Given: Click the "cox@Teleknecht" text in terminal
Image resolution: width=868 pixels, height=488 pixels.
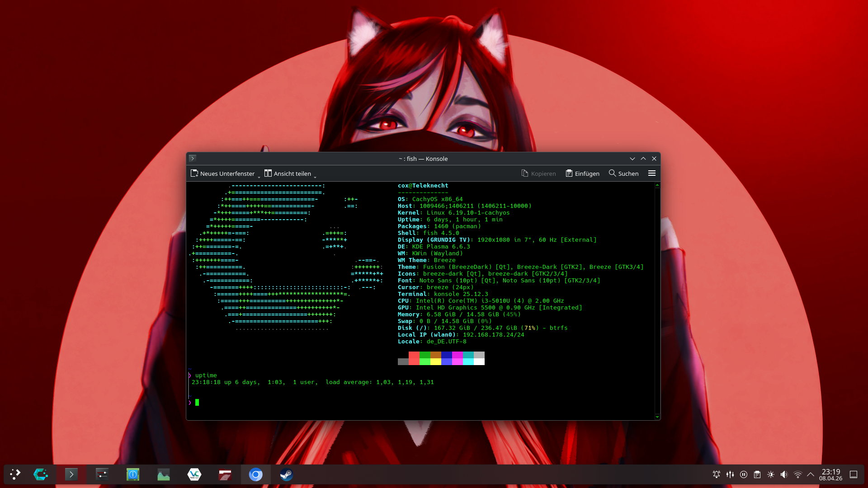Looking at the screenshot, I should point(423,186).
